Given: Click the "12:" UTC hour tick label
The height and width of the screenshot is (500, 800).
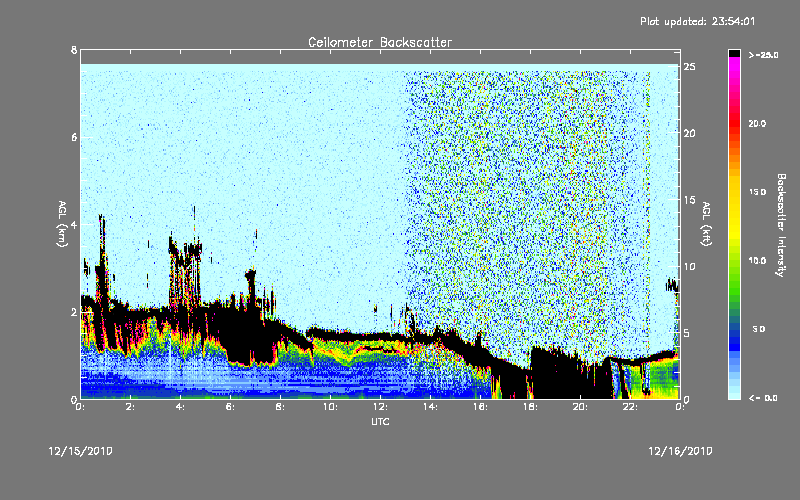Looking at the screenshot, I should [x=380, y=407].
